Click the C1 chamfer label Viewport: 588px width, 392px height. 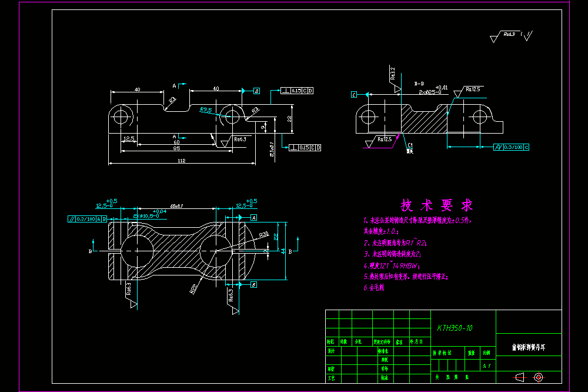410,145
